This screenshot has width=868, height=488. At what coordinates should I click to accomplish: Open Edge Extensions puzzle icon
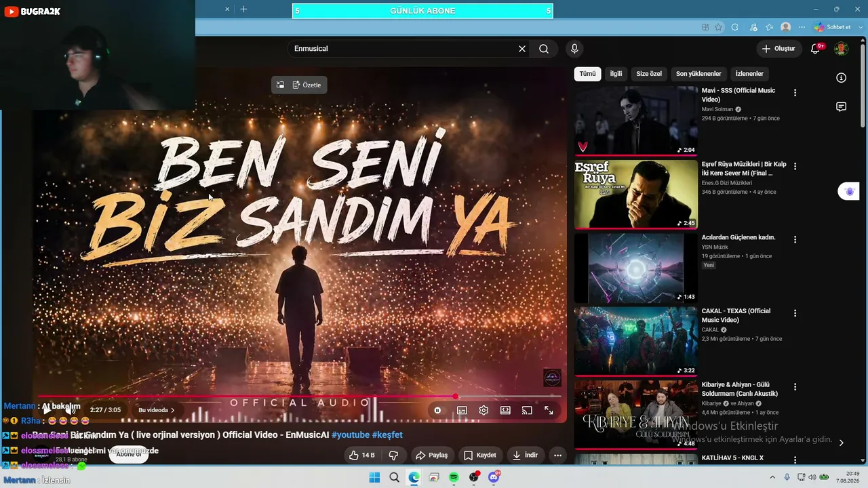(x=735, y=27)
